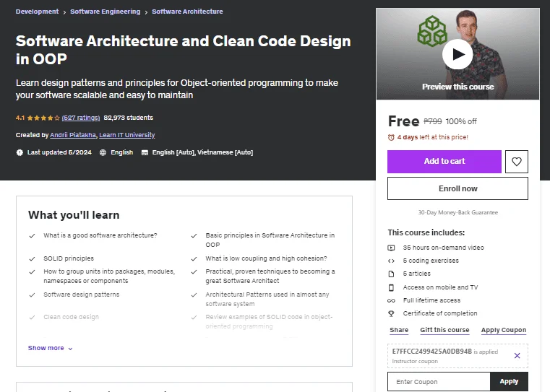Play the course preview video
550x392 pixels.
[x=457, y=54]
